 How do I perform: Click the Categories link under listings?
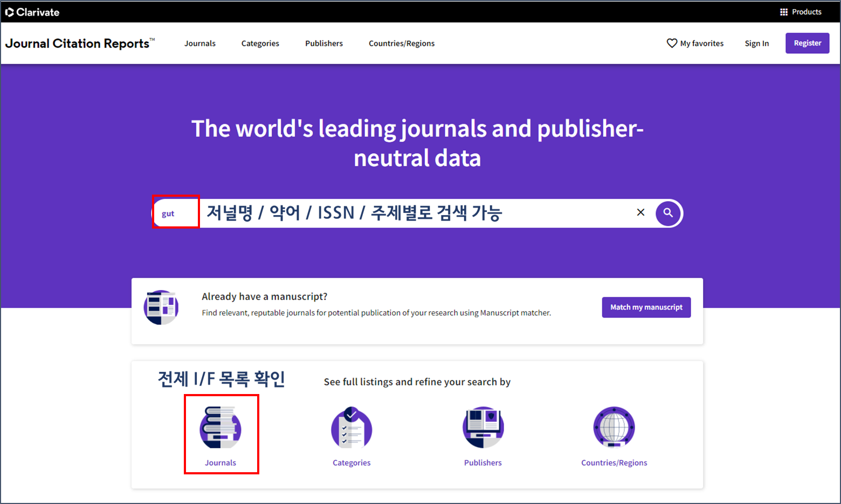point(351,462)
